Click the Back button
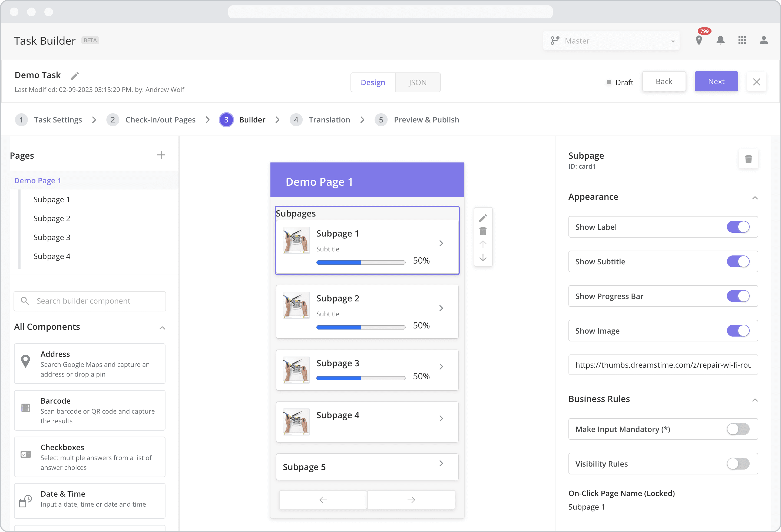 click(x=664, y=81)
